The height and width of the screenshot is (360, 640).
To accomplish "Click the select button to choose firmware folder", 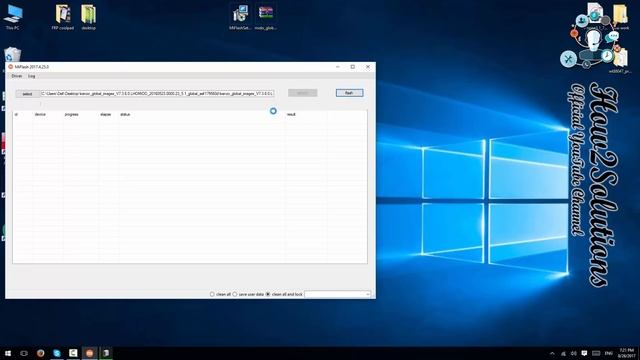I will (x=27, y=94).
